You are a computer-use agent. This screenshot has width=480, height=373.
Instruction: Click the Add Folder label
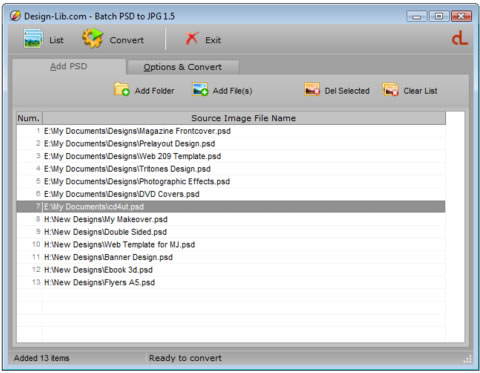coord(154,91)
